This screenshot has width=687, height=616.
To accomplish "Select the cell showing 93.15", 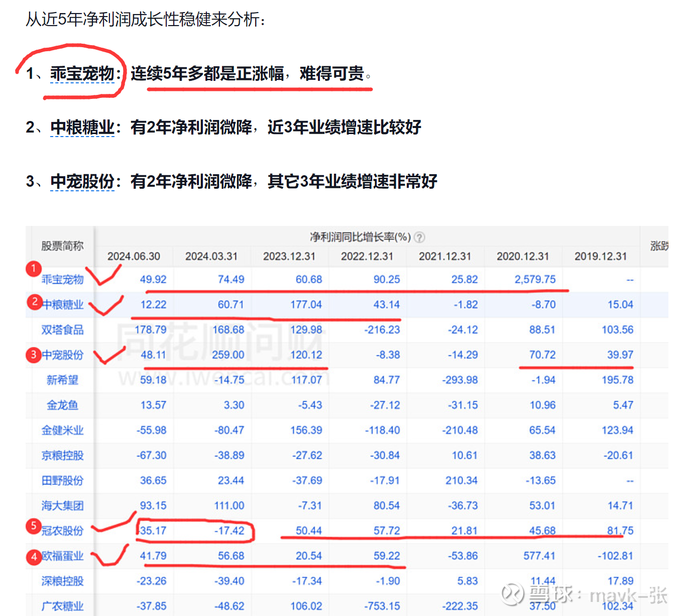I will (153, 505).
